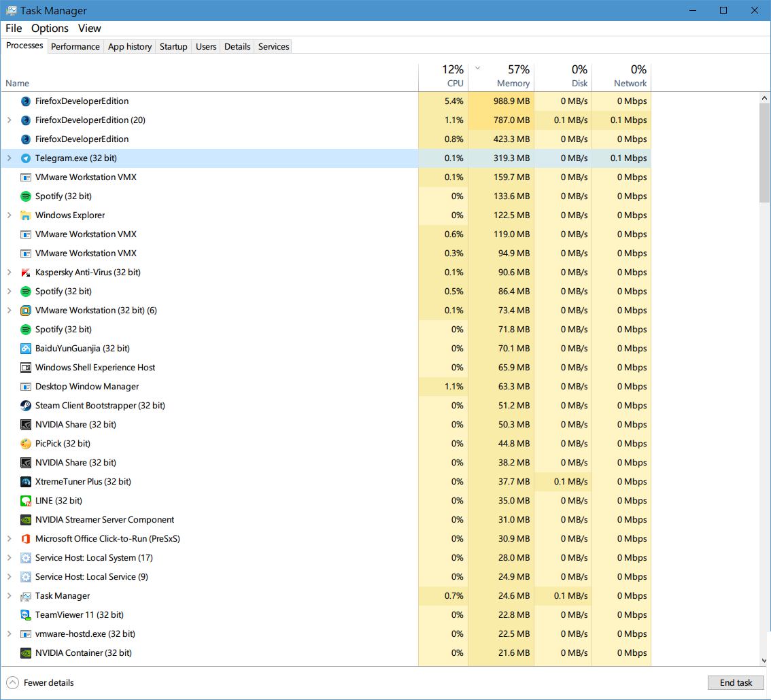771x700 pixels.
Task: Open the Options menu
Action: pyautogui.click(x=50, y=29)
